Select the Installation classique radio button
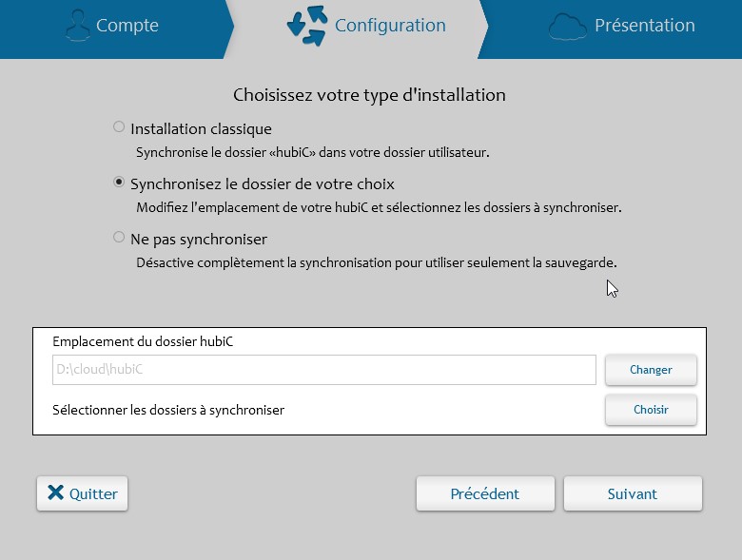Viewport: 742px width, 560px height. coord(119,126)
